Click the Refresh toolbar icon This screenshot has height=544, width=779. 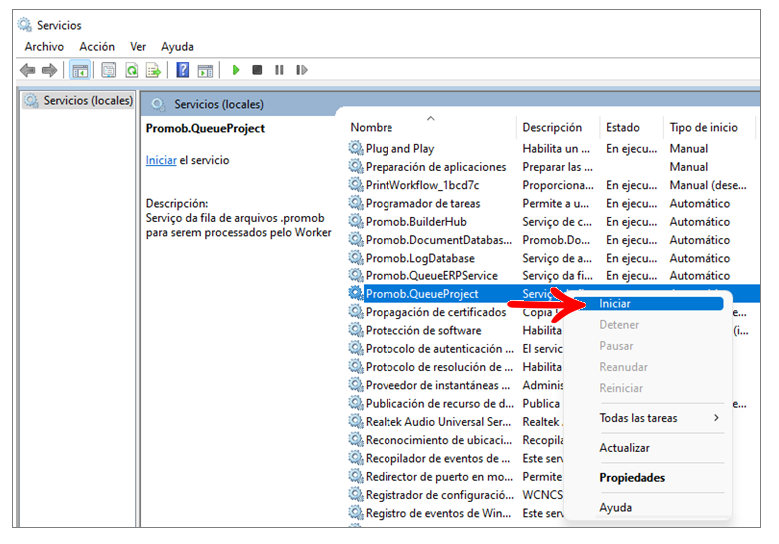point(132,70)
